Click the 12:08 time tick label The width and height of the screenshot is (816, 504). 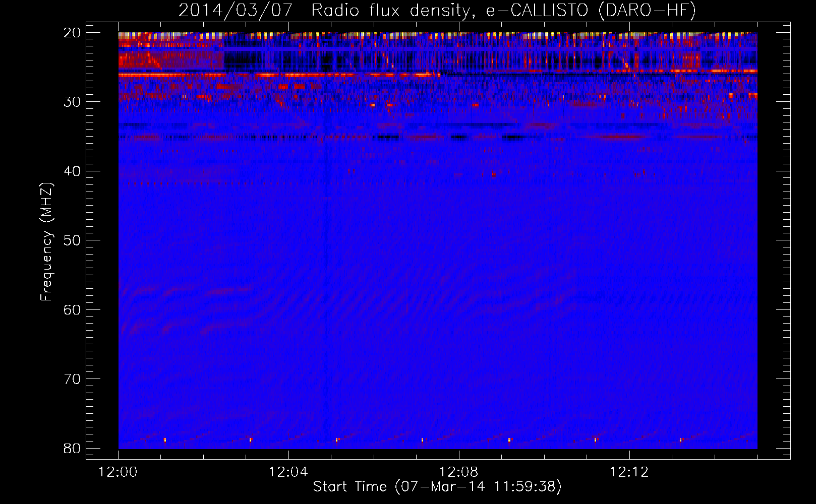[459, 472]
